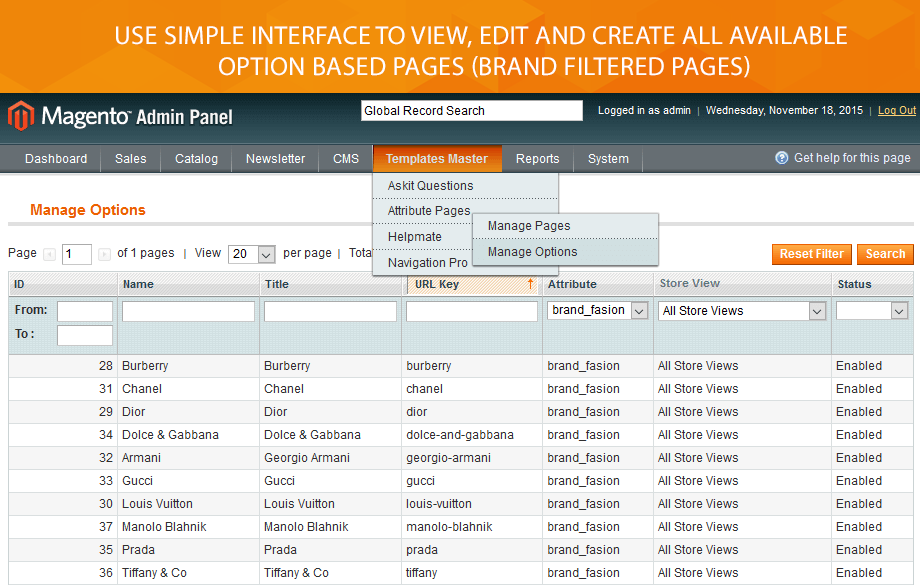Click Enabled status in Burberry row
920x586 pixels.
872,366
